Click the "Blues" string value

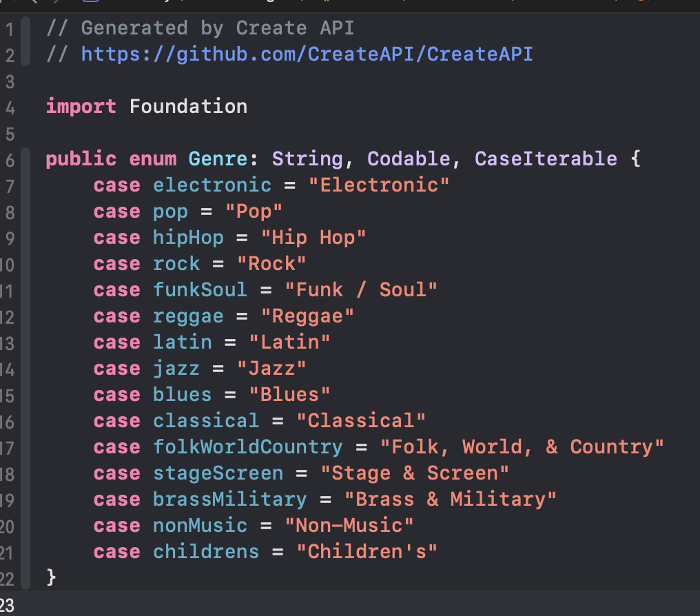pyautogui.click(x=290, y=395)
